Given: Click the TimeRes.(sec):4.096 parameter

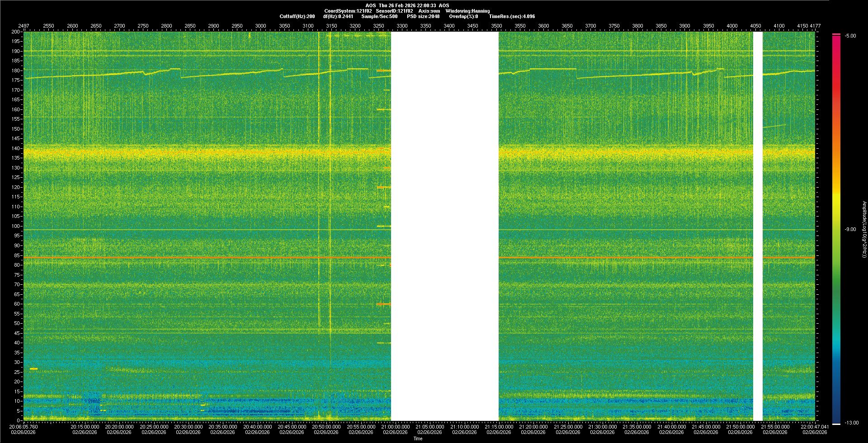Looking at the screenshot, I should (512, 16).
